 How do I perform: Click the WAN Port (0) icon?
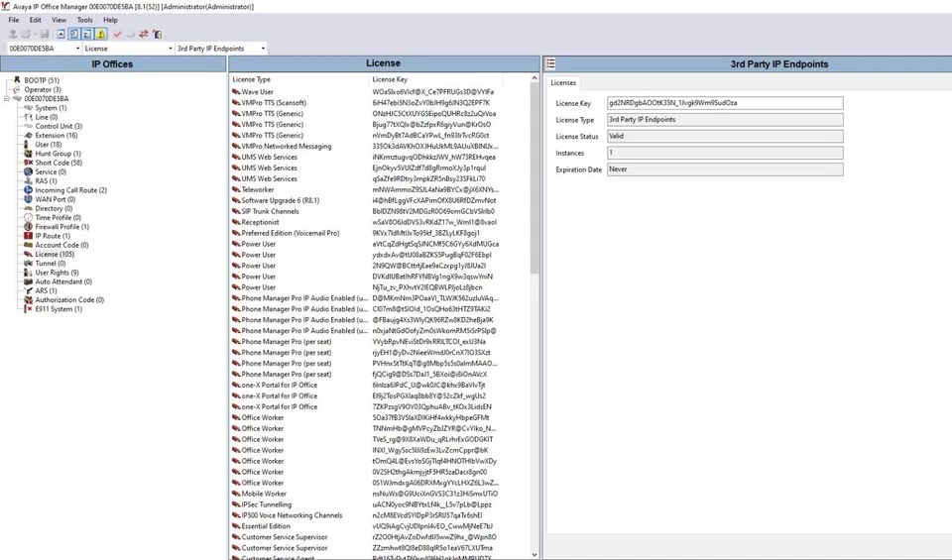click(x=28, y=199)
